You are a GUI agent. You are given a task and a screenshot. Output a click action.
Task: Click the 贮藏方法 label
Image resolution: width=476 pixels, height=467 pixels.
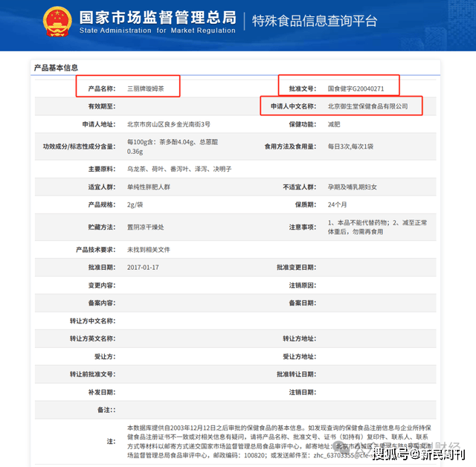[102, 227]
